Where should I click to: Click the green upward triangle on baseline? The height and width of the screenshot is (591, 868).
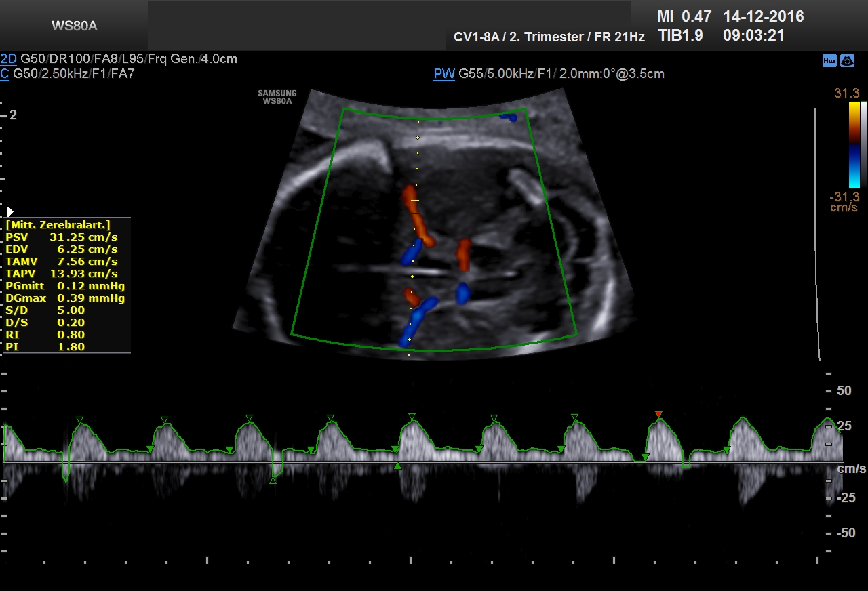point(398,466)
